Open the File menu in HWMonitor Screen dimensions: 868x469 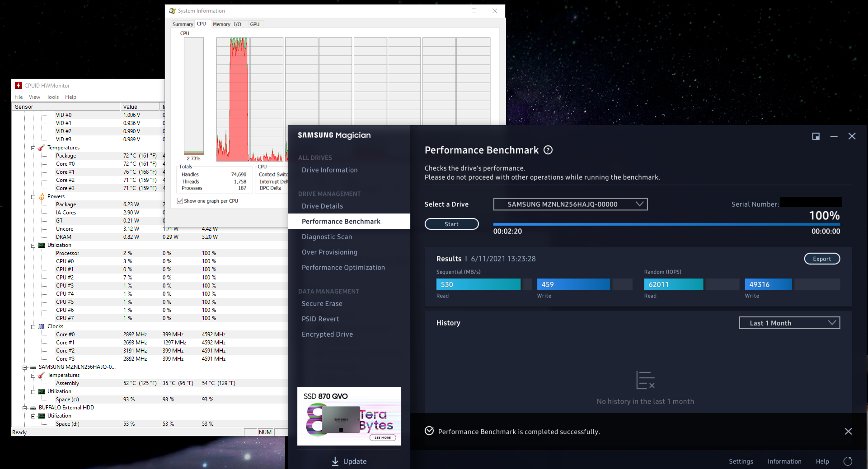19,97
